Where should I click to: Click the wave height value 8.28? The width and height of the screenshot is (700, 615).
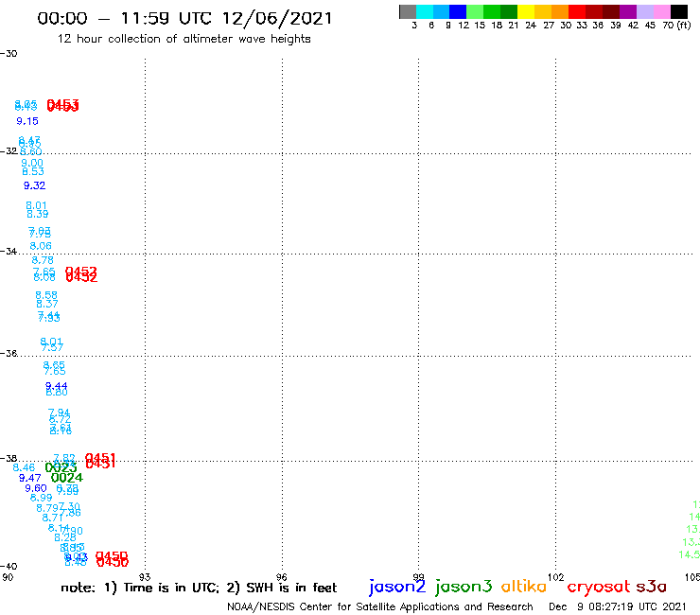pyautogui.click(x=65, y=538)
